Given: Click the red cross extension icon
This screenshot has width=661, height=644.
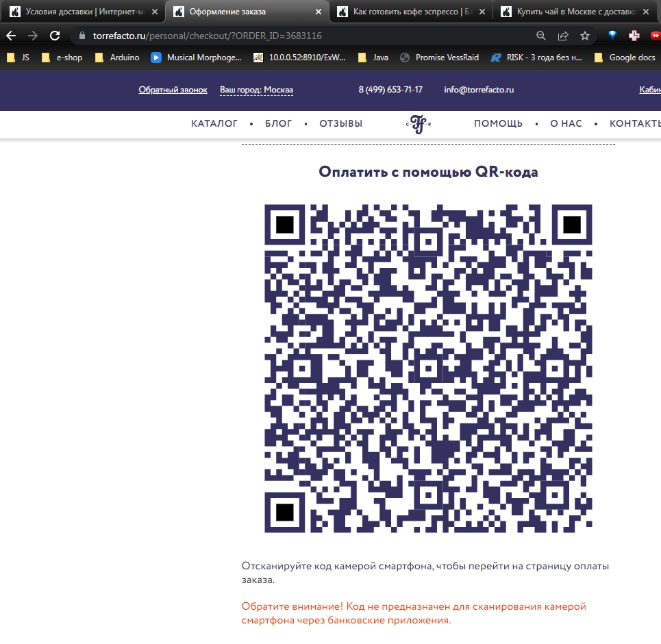Looking at the screenshot, I should pyautogui.click(x=634, y=36).
